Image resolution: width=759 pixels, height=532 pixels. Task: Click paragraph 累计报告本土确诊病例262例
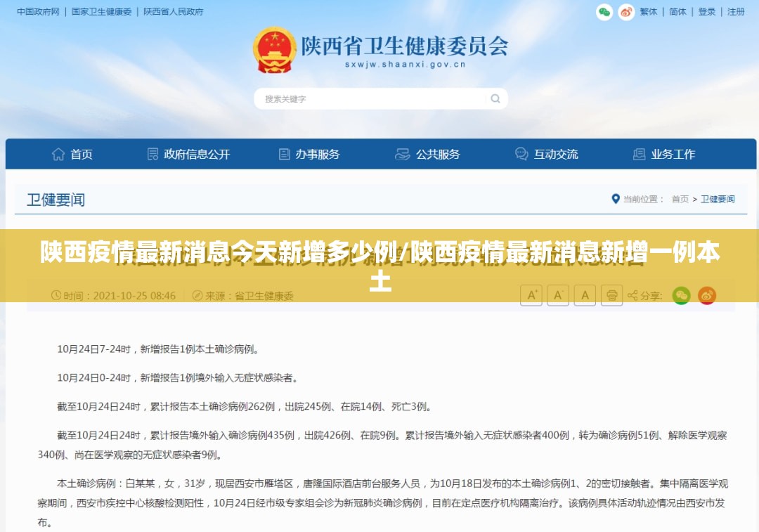point(245,407)
